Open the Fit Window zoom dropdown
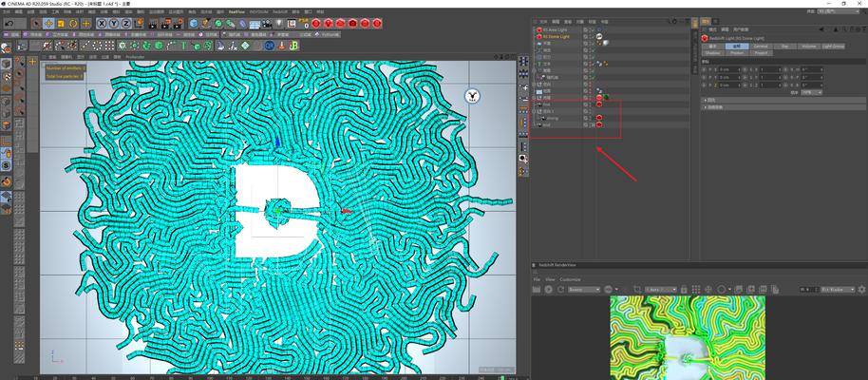Viewport: 868px width, 380px height. point(839,290)
